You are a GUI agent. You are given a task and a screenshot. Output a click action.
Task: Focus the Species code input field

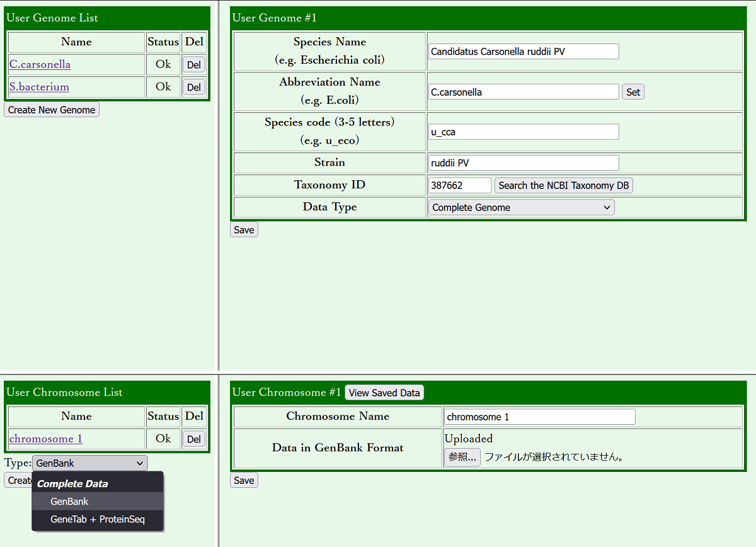(523, 132)
